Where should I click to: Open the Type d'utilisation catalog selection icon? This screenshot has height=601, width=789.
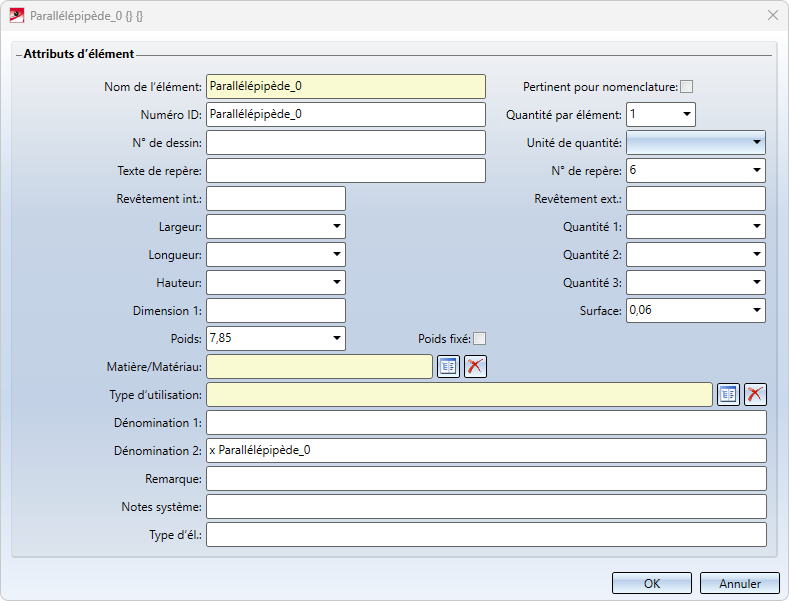click(x=728, y=395)
